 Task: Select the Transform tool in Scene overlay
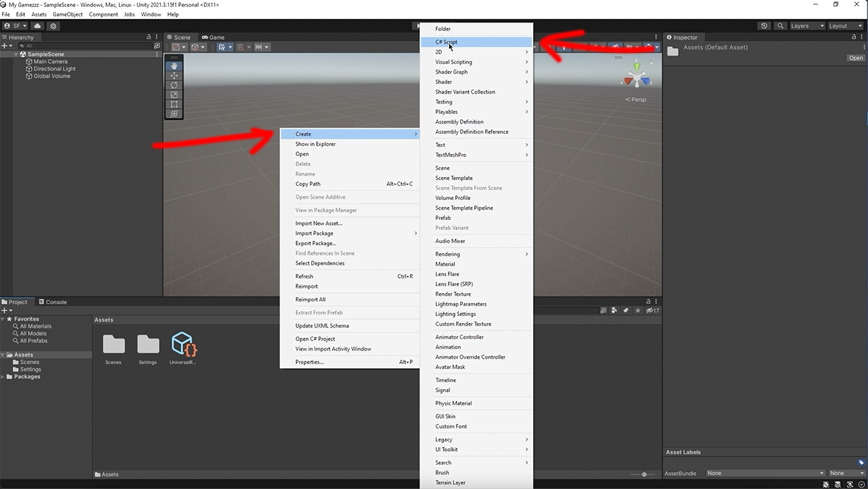[x=174, y=114]
